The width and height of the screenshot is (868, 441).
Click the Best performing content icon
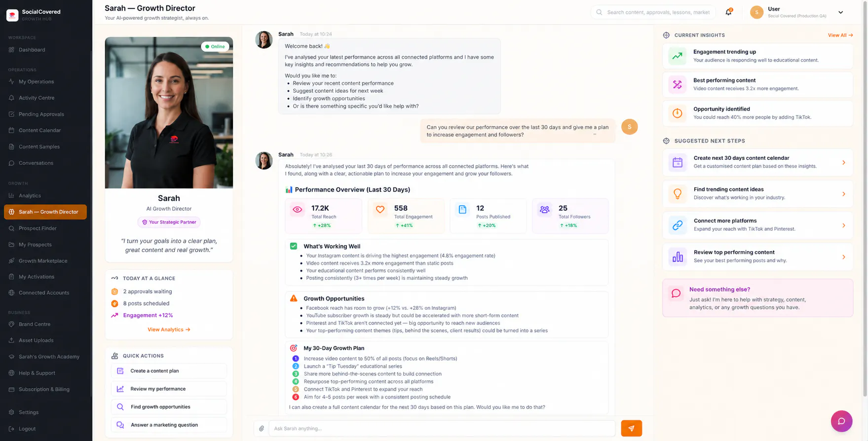tap(678, 84)
